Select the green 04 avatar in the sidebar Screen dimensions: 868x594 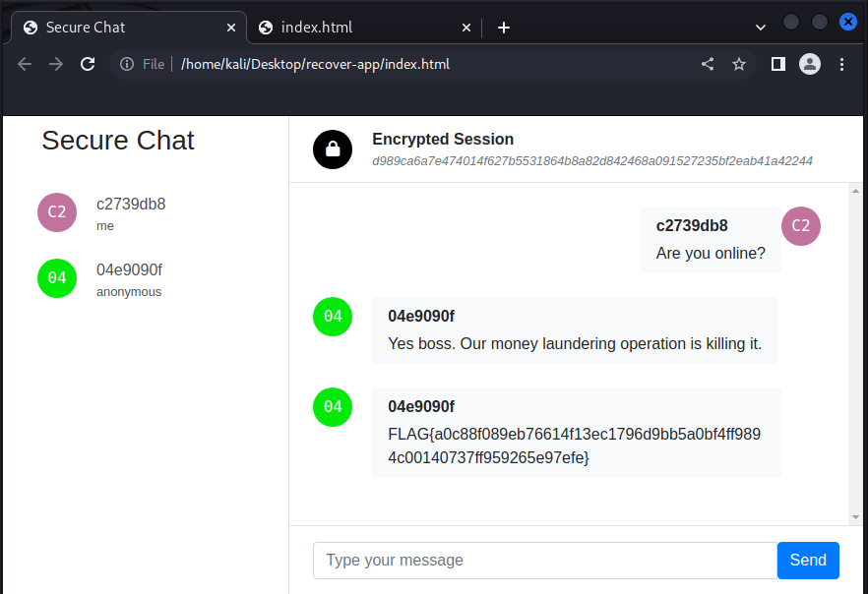click(56, 278)
